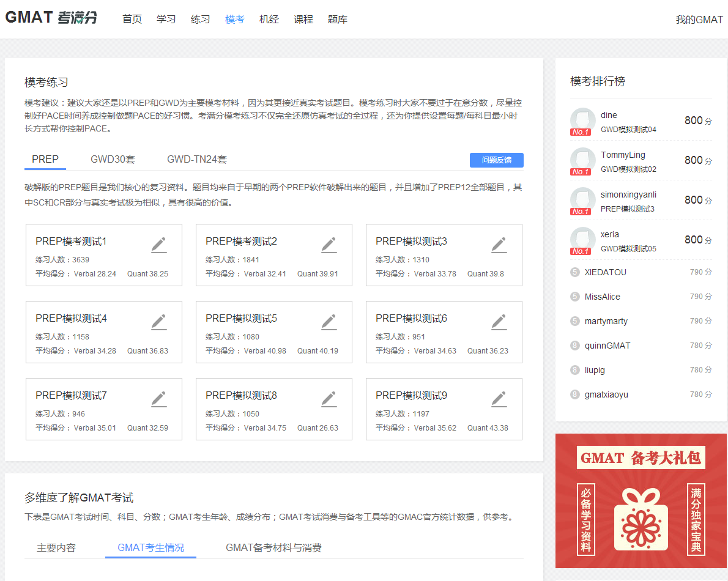Click the pencil icon on PREP模拟测试4
The height and width of the screenshot is (581, 728).
tap(158, 322)
